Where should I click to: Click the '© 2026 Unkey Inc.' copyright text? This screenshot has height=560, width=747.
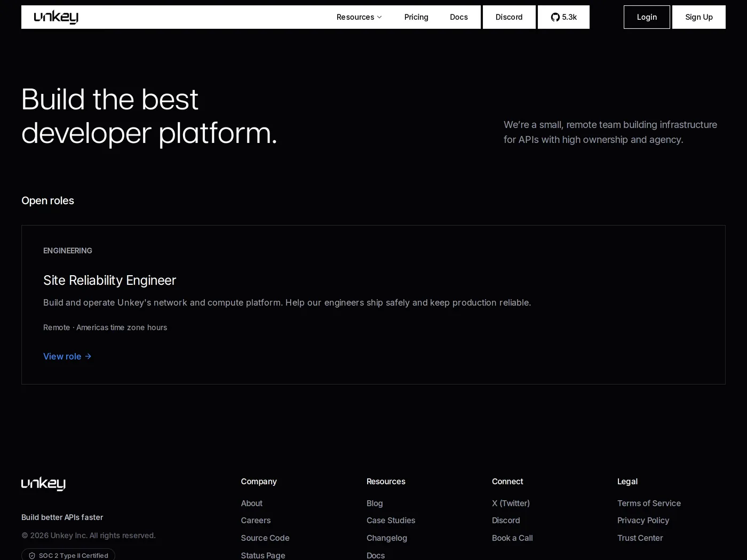click(x=89, y=535)
